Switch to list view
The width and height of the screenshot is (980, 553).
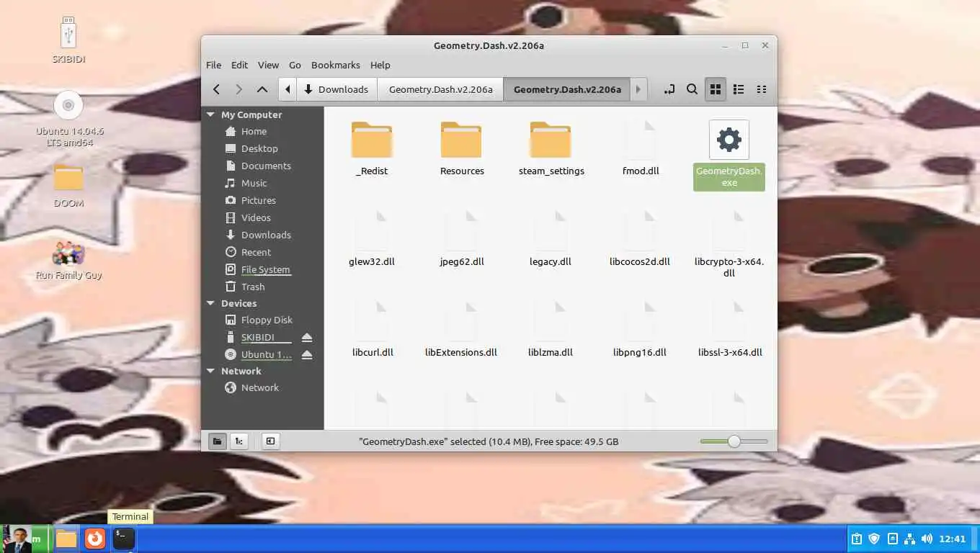tap(739, 89)
